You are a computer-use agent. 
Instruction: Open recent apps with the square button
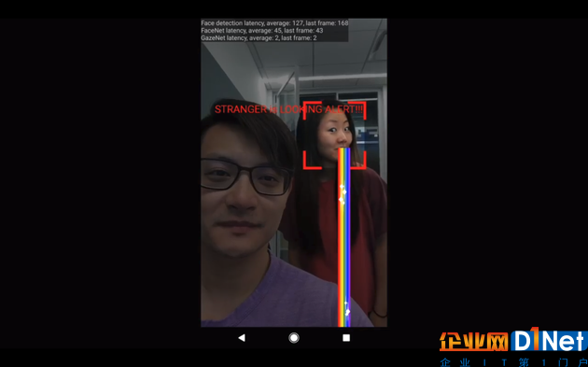pos(346,338)
